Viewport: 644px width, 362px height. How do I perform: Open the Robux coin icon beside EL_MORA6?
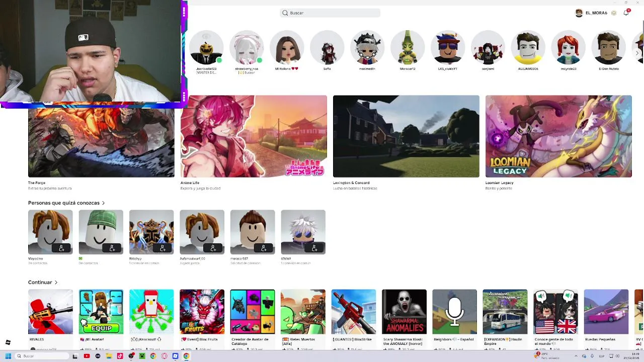(x=614, y=13)
